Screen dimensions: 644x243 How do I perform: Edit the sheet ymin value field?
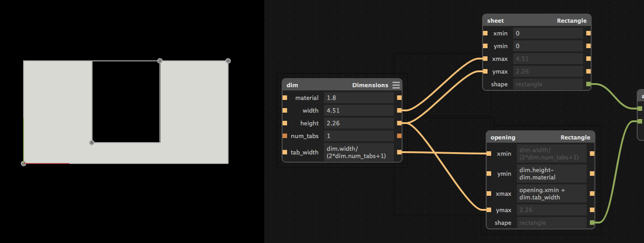(548, 46)
